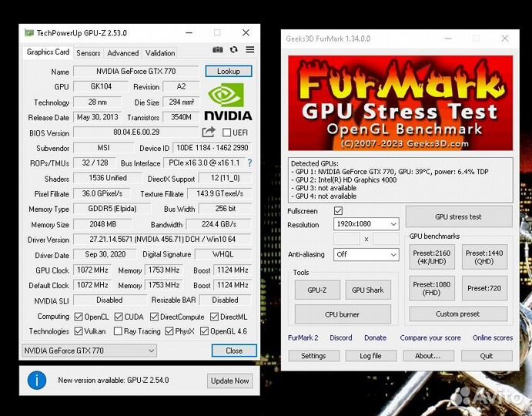Open the FurMark 2 link
This screenshot has width=532, height=416.
[303, 338]
